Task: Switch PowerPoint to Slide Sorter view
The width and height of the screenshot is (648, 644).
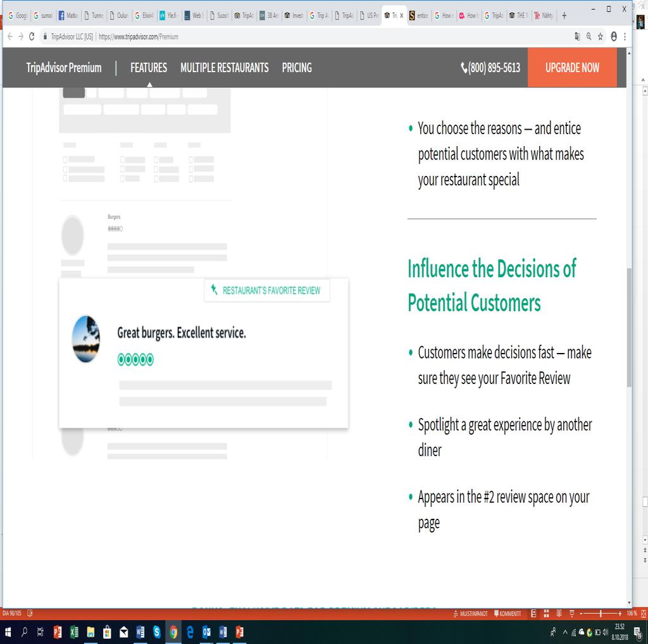Action: pyautogui.click(x=546, y=614)
